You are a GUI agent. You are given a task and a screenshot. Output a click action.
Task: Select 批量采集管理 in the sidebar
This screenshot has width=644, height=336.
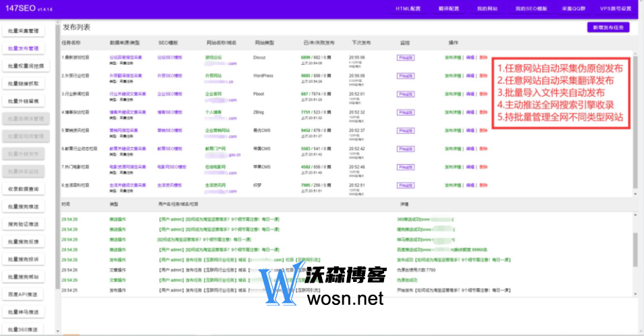pos(24,31)
